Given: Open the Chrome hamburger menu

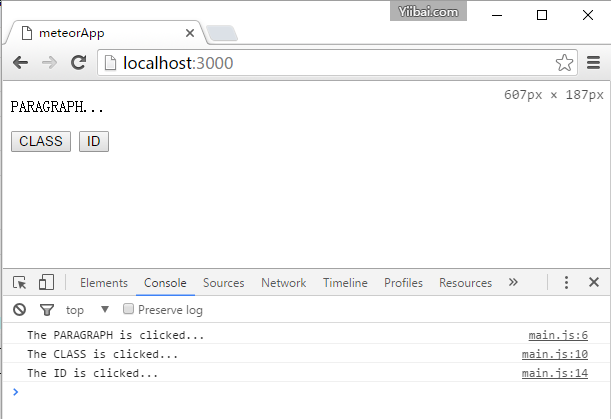Looking at the screenshot, I should [593, 63].
